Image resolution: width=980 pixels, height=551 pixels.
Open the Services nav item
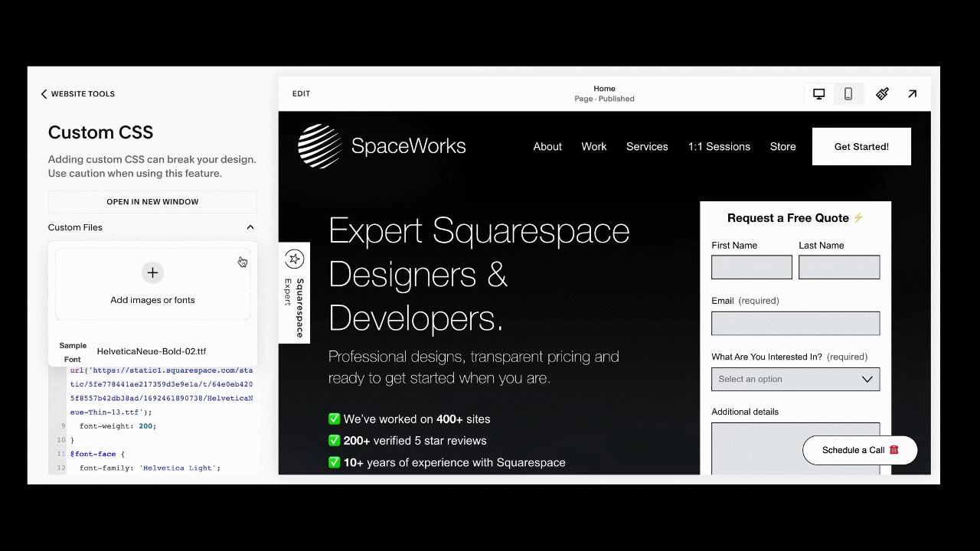pos(647,146)
